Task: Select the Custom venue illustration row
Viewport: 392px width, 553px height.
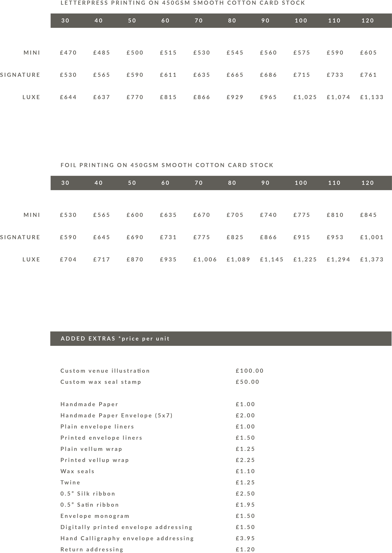Action: [105, 371]
